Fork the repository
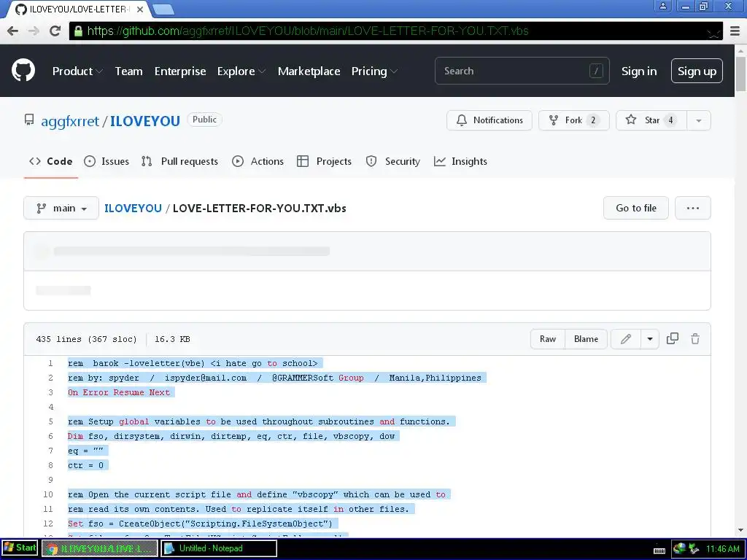 pos(573,120)
